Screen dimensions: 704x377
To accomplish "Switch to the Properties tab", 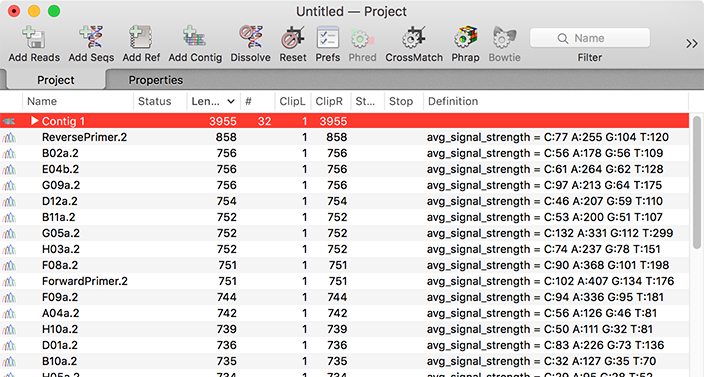I will (x=156, y=80).
